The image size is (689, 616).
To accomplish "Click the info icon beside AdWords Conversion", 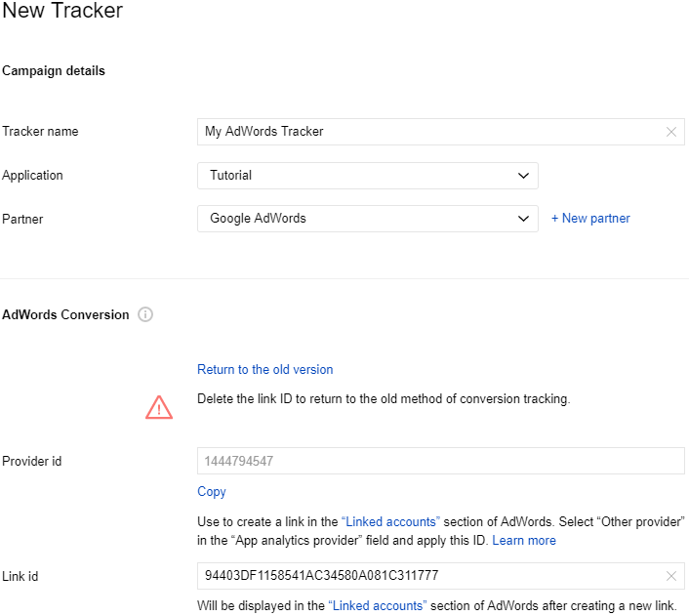I will click(145, 314).
